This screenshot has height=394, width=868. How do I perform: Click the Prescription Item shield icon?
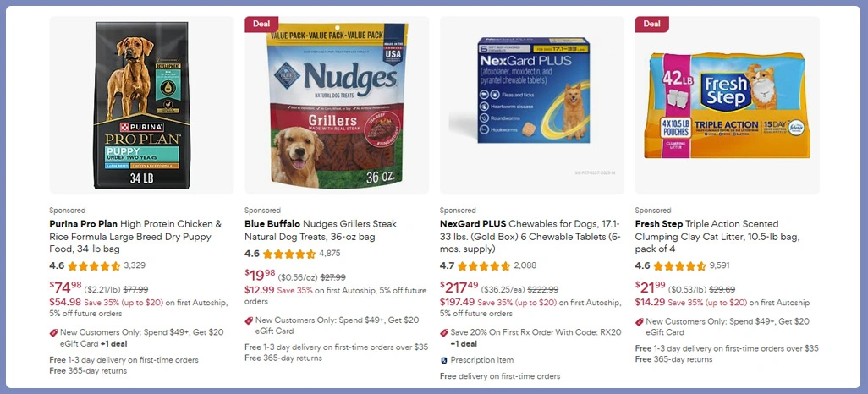pyautogui.click(x=444, y=360)
